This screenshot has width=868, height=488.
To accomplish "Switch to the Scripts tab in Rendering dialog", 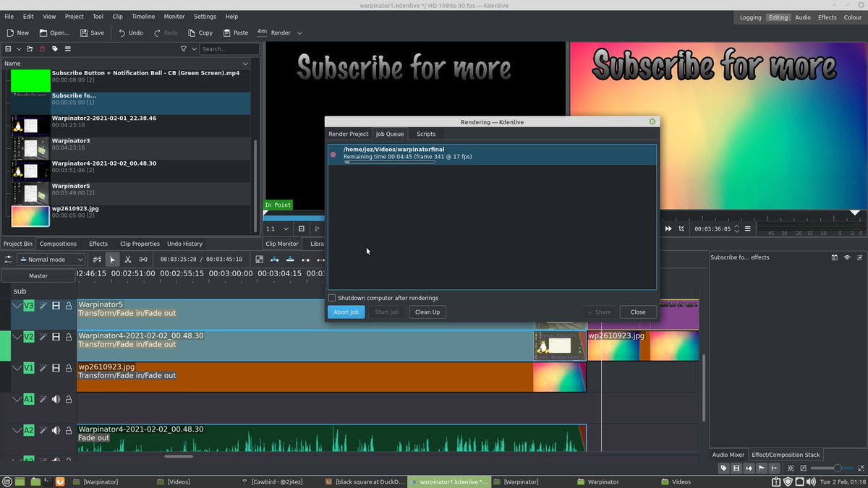I will (x=426, y=134).
